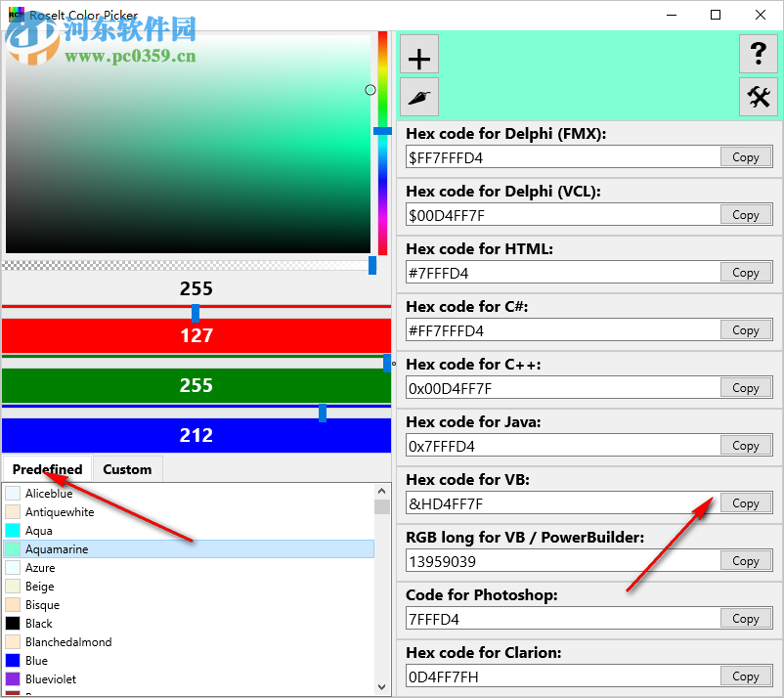Image resolution: width=784 pixels, height=698 pixels.
Task: Copy the hex code for Java
Action: click(x=746, y=445)
